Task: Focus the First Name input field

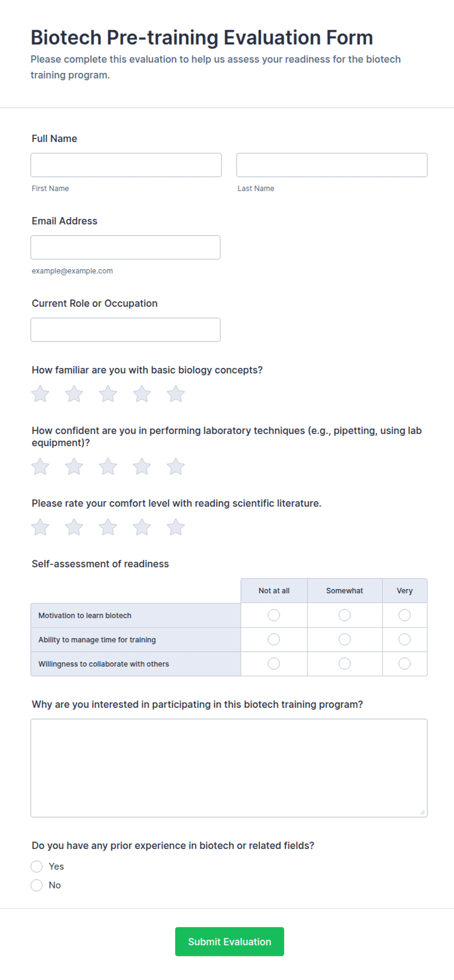Action: pos(126,165)
